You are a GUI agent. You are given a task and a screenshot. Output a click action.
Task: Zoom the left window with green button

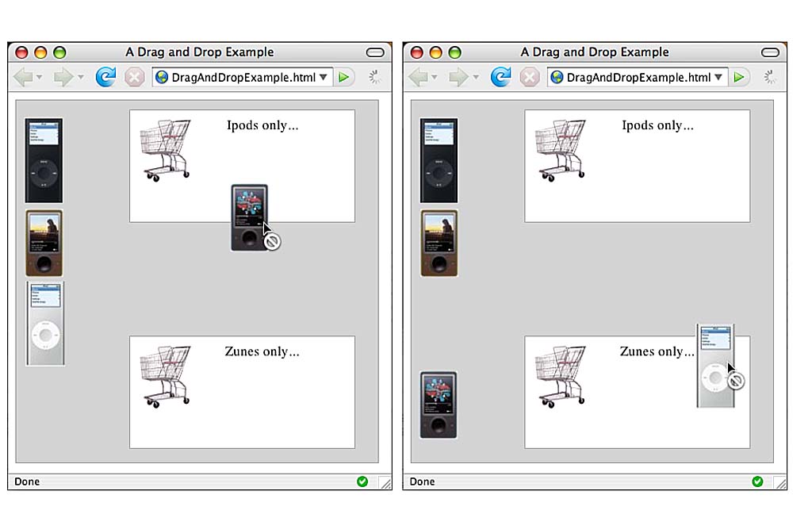coord(59,52)
